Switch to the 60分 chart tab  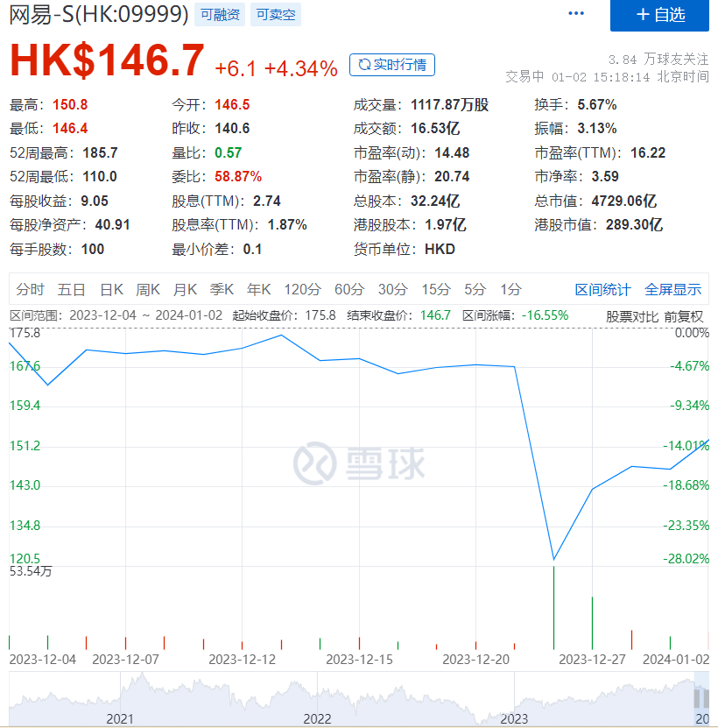click(349, 289)
